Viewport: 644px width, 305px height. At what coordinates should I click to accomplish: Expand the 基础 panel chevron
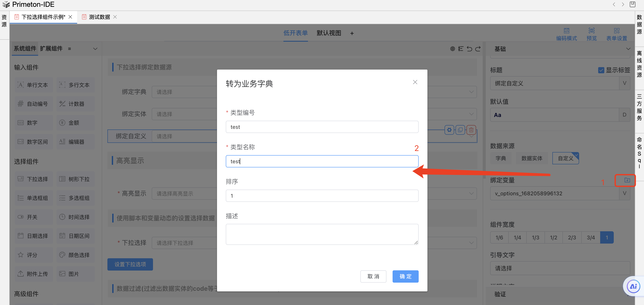tap(628, 49)
